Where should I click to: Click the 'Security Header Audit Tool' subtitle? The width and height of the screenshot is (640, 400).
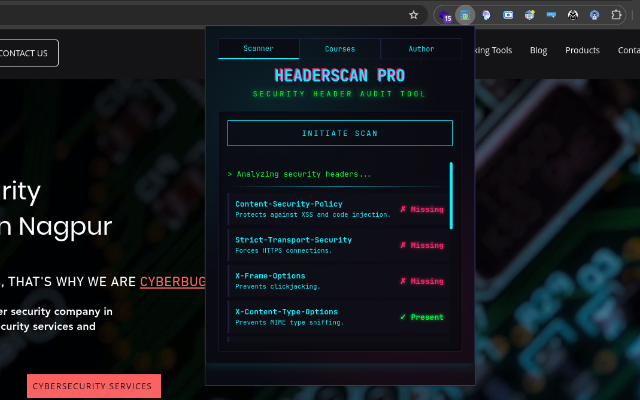[339, 94]
